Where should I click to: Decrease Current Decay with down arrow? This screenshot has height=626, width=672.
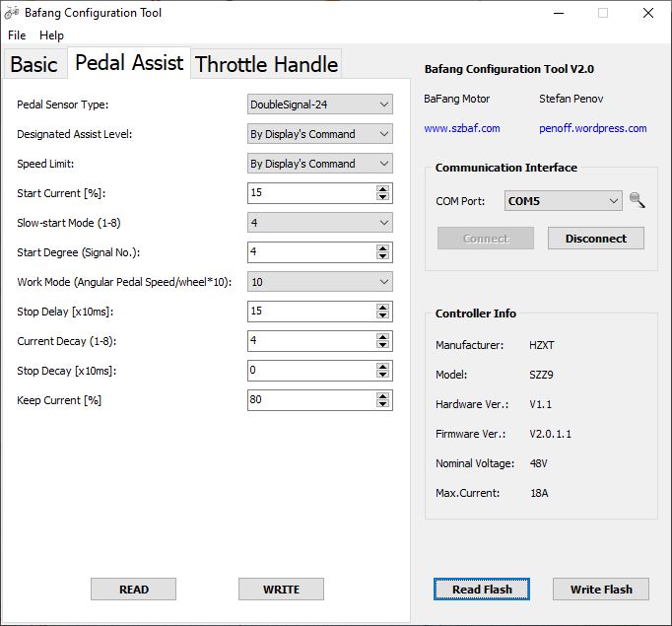382,345
